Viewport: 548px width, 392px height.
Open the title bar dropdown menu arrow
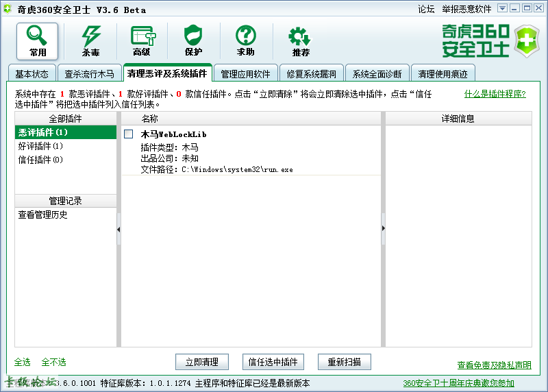502,8
